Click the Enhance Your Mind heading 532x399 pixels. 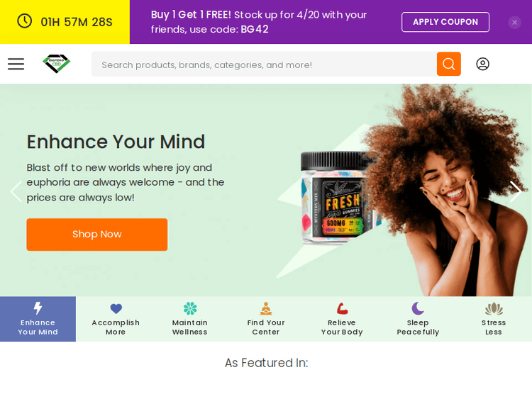pyautogui.click(x=116, y=142)
